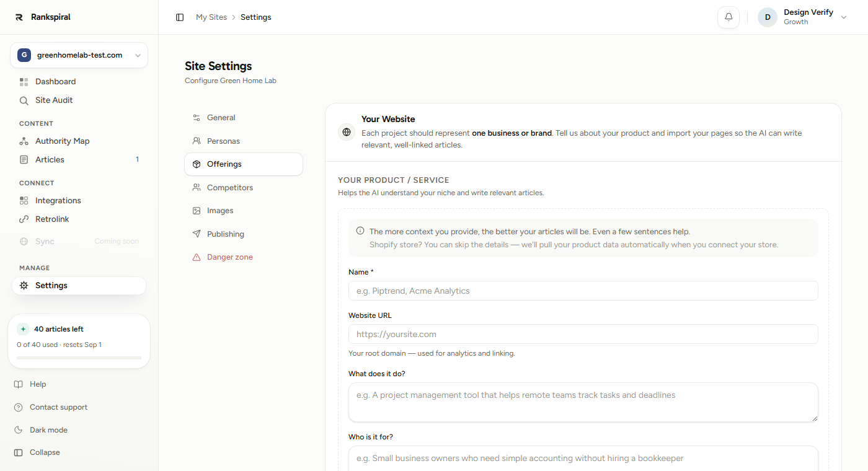This screenshot has height=471, width=868.
Task: Click the Rankspiral logo icon
Action: (x=19, y=17)
